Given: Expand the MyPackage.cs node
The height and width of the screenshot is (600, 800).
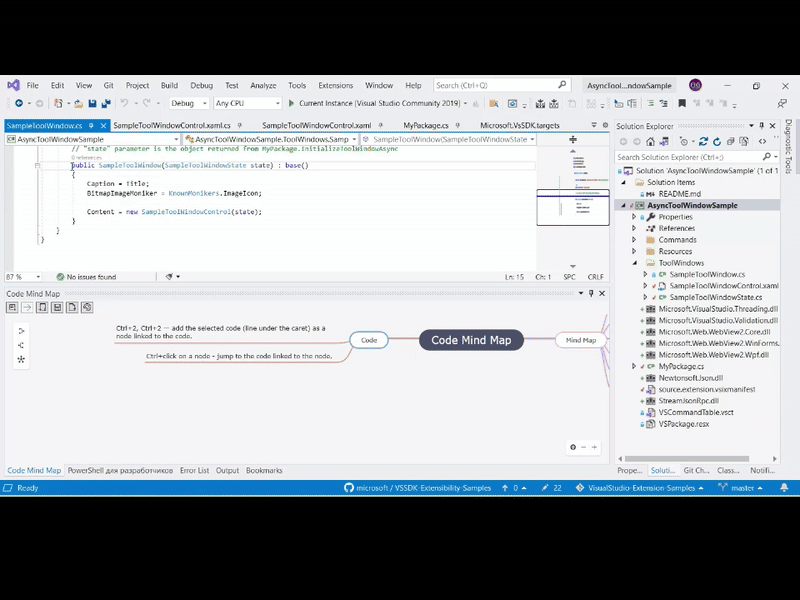Looking at the screenshot, I should tap(634, 366).
